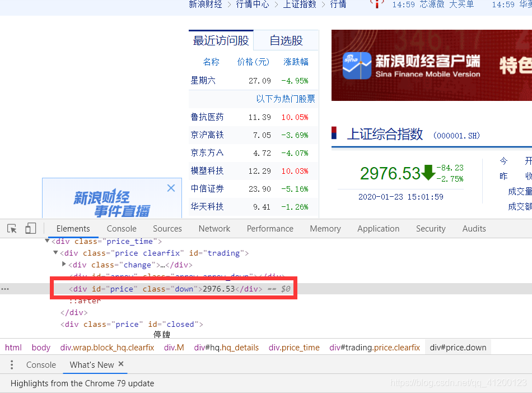Select the div#trading.price.clearfix breadcrumb

tap(375, 348)
